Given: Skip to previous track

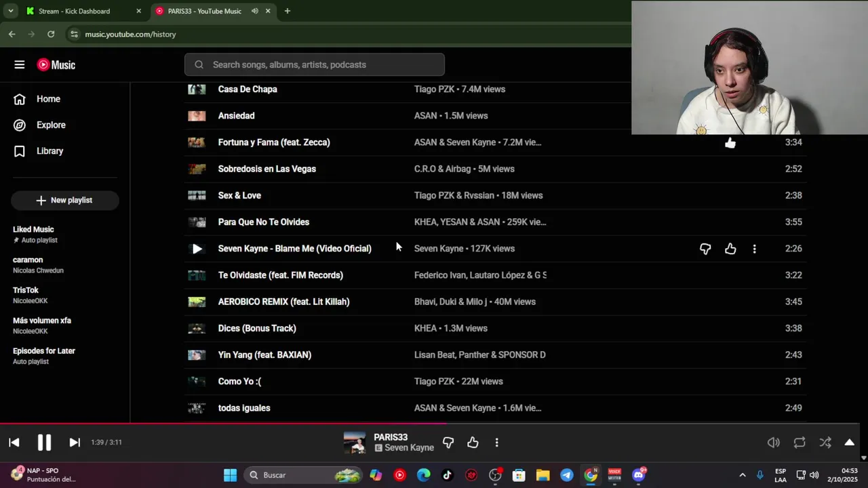Looking at the screenshot, I should coord(14,442).
